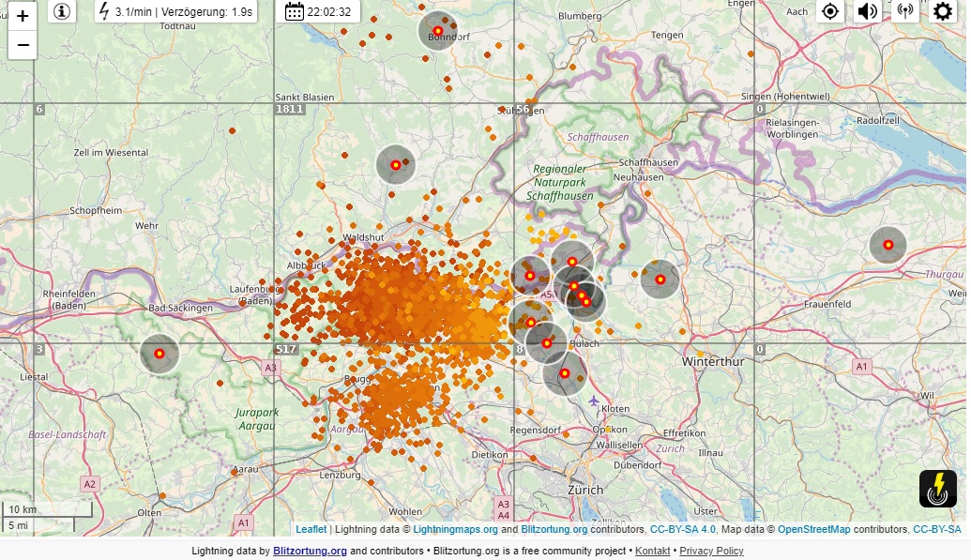Click the isolated strike marker near Liestal
This screenshot has height=560, width=971.
159,355
